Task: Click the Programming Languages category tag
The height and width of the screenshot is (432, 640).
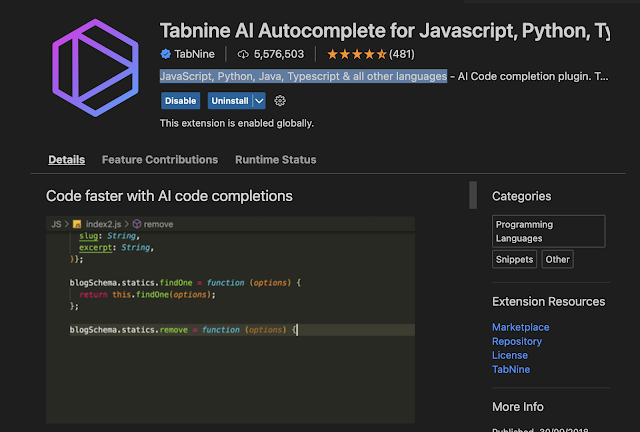Action: (x=549, y=232)
